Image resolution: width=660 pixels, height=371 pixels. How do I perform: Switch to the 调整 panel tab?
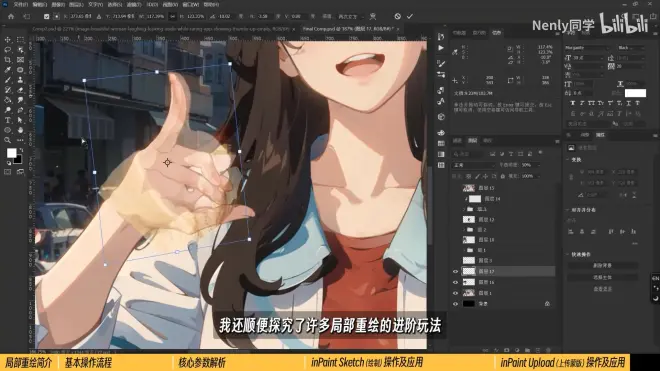pyautogui.click(x=585, y=135)
